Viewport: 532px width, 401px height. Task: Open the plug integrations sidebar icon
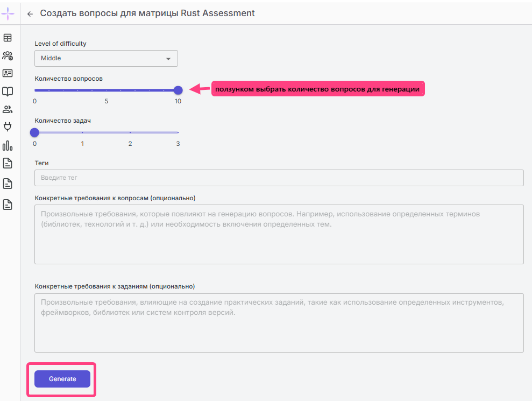pyautogui.click(x=8, y=127)
